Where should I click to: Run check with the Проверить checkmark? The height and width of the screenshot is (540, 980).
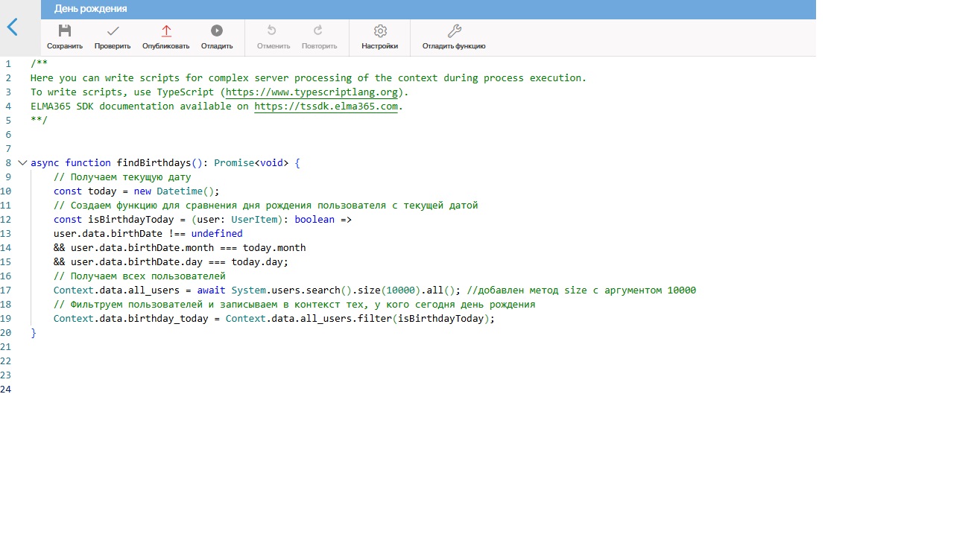(x=113, y=37)
